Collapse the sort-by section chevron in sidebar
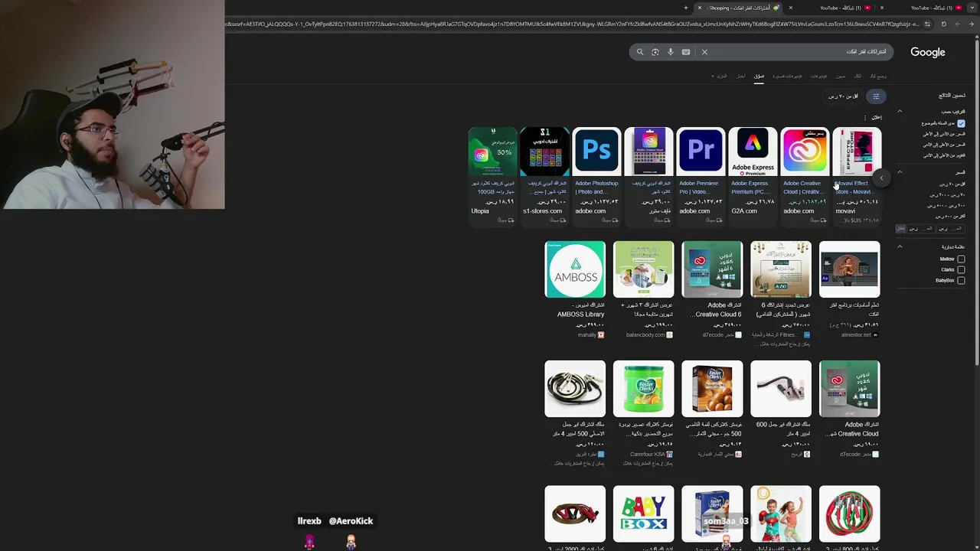The image size is (980, 551). click(900, 111)
